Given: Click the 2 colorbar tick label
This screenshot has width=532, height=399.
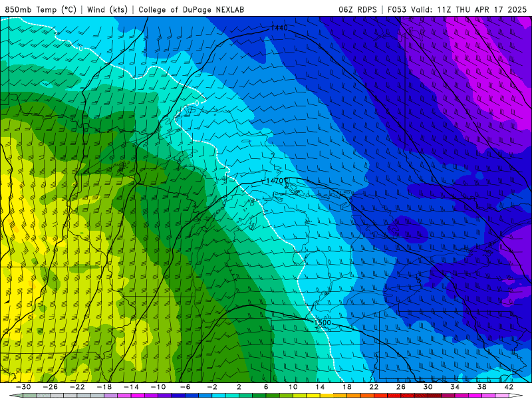Looking at the screenshot, I should point(239,387).
